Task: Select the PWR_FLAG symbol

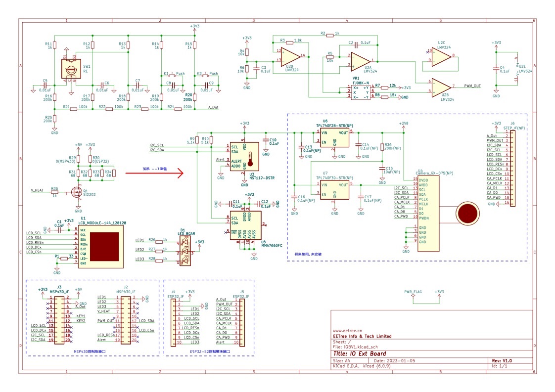Action: tap(413, 294)
